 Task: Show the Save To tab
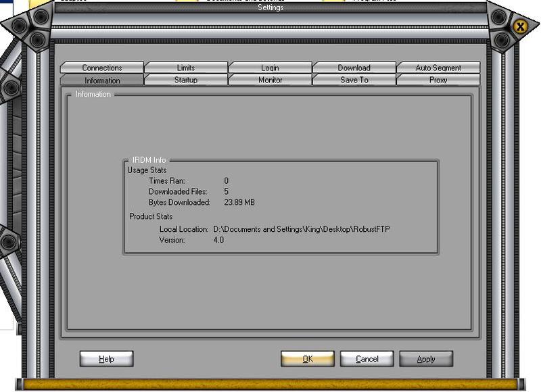click(x=354, y=80)
